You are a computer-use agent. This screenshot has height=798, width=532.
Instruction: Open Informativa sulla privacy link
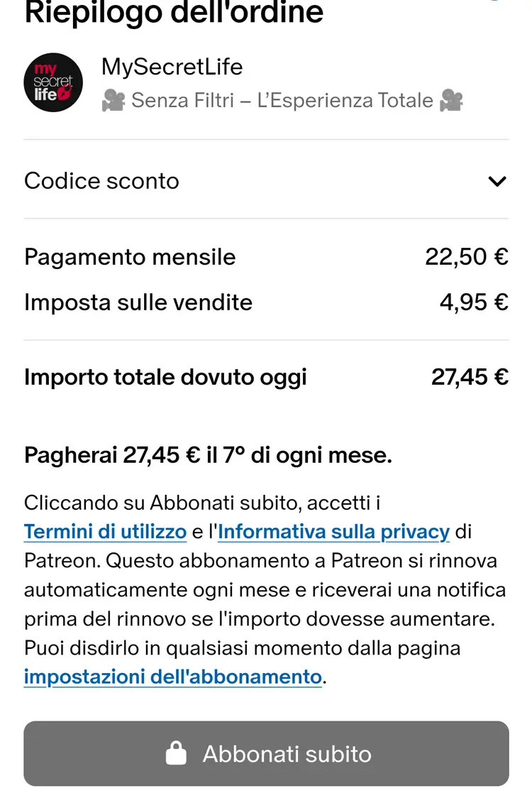(334, 532)
